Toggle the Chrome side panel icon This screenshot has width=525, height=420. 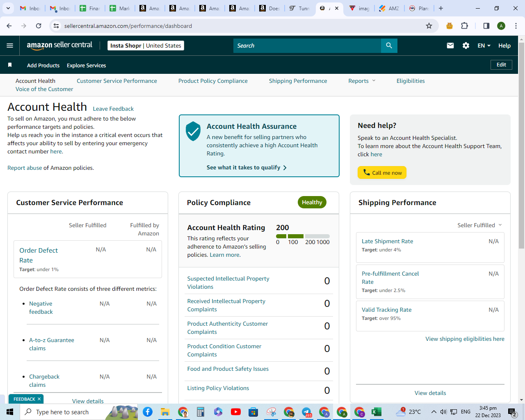[x=486, y=26]
